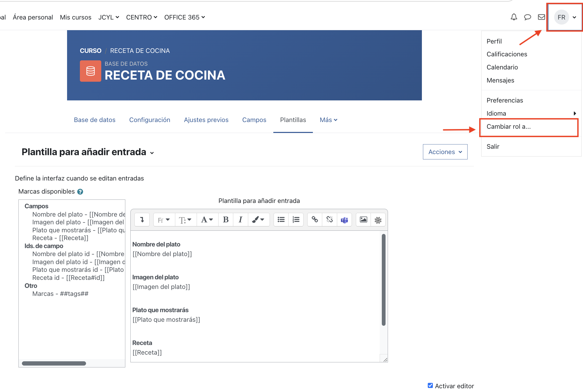
Task: Toggle italic formatting in the editor
Action: point(240,219)
